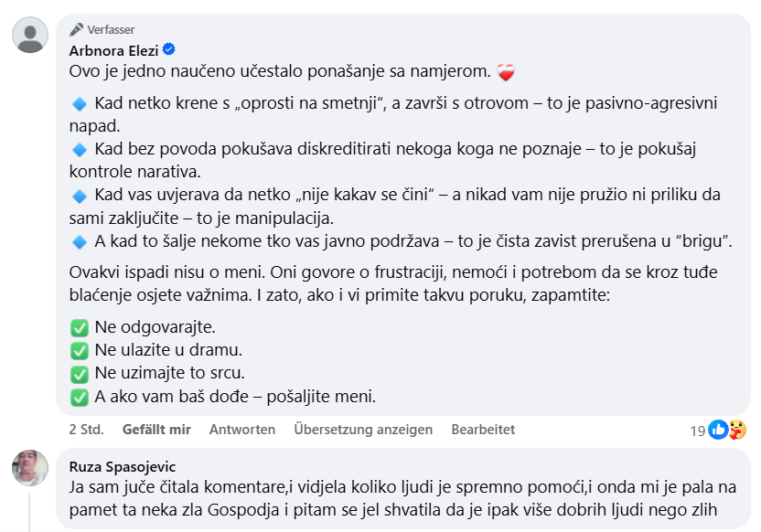Show translation via "Übersetzung anzeigen"
Image resolution: width=761 pixels, height=532 pixels.
[x=363, y=429]
